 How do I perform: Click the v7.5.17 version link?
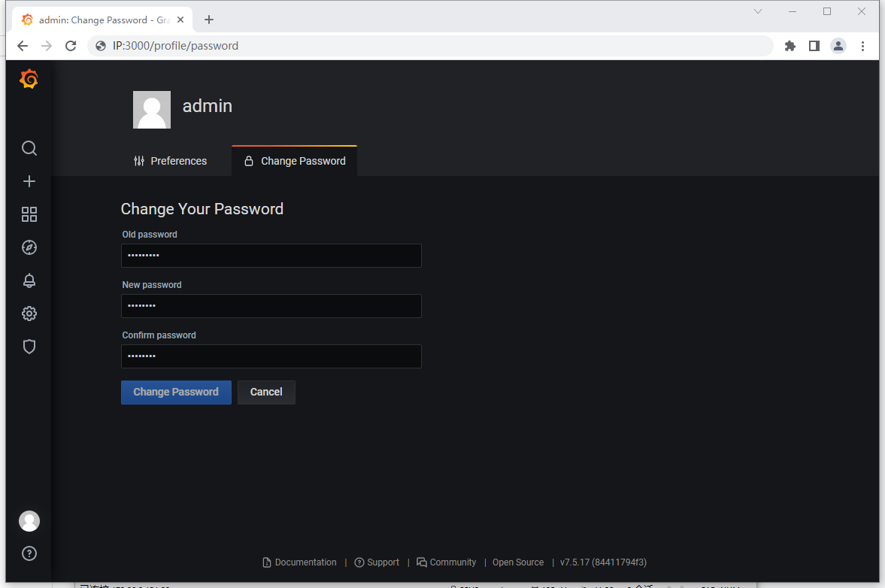[x=603, y=562]
